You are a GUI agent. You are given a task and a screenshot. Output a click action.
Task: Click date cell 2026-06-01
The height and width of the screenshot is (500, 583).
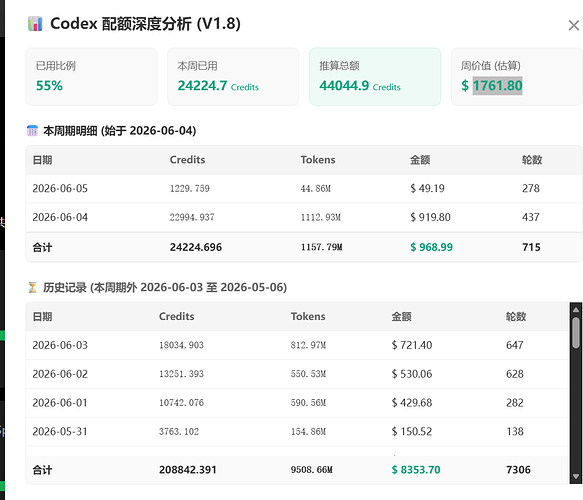click(60, 403)
